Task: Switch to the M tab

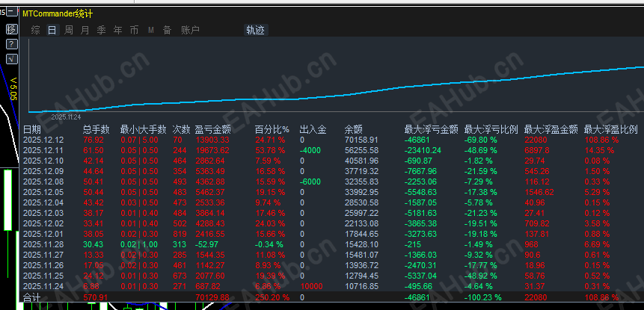Action: 151,30
